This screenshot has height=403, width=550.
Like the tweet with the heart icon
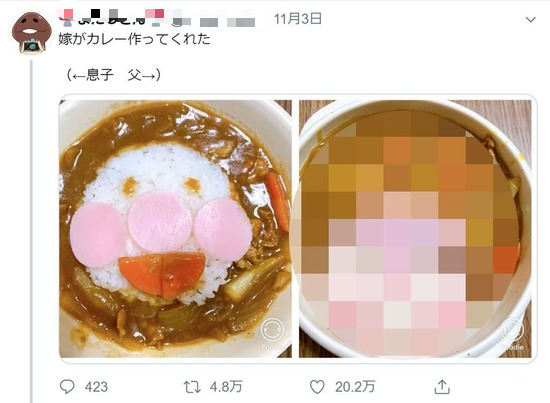click(317, 387)
